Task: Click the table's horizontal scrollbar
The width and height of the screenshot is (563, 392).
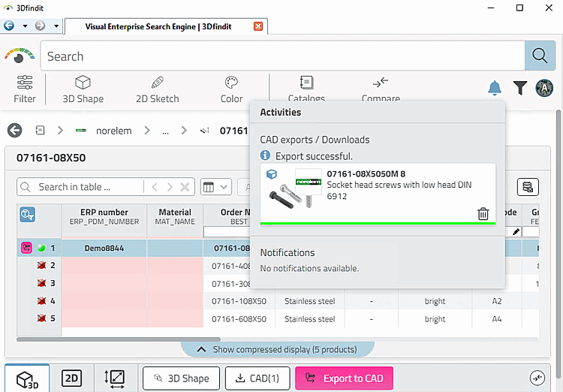Action: [119, 339]
